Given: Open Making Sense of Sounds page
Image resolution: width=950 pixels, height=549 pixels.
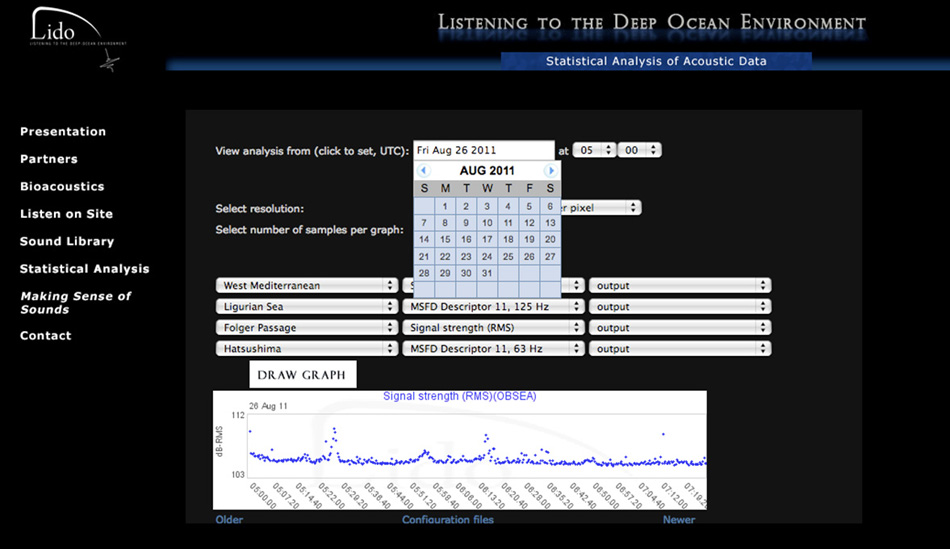Looking at the screenshot, I should (76, 303).
